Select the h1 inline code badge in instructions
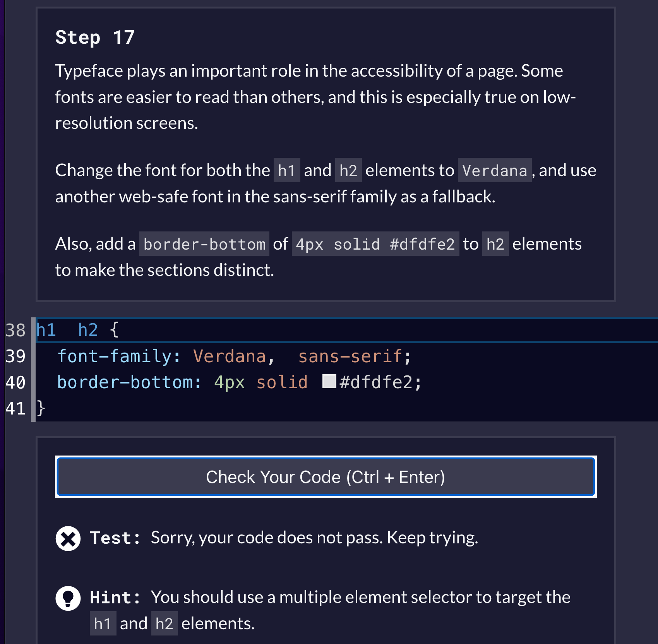658x644 pixels. click(288, 170)
